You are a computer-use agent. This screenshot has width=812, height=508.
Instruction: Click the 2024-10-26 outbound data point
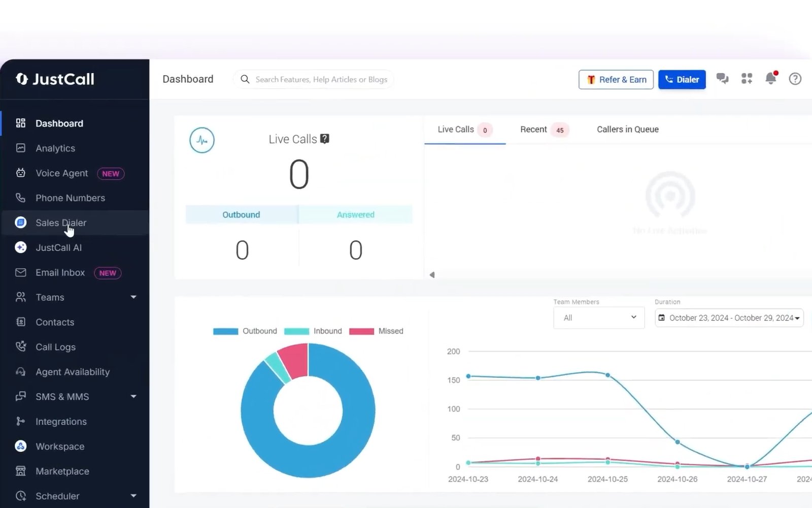pos(678,442)
